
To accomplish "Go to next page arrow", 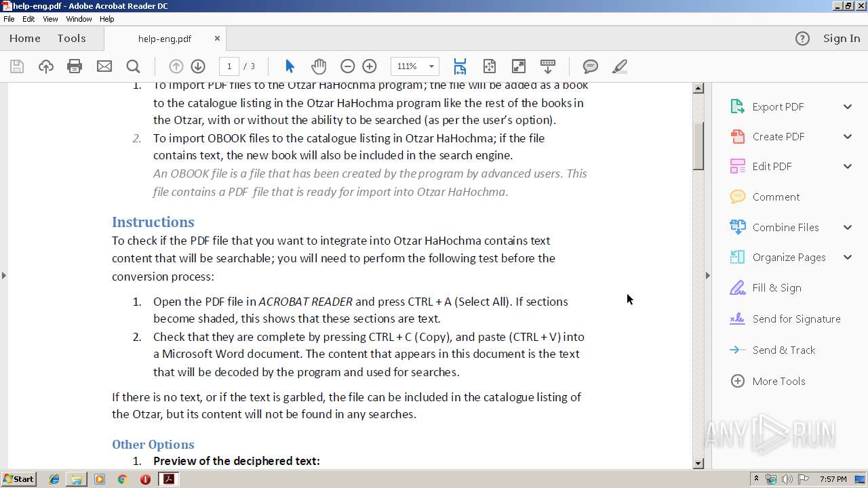I will [198, 66].
